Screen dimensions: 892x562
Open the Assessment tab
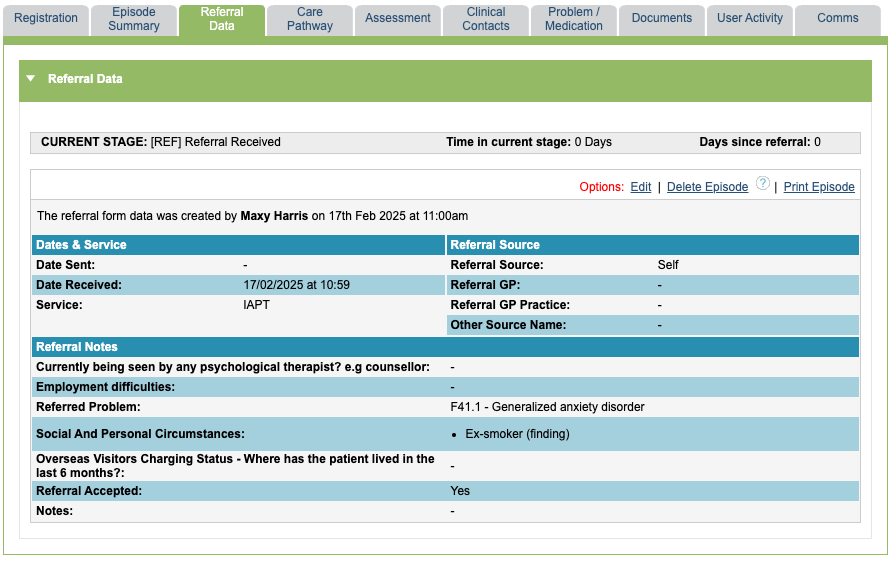click(x=398, y=18)
